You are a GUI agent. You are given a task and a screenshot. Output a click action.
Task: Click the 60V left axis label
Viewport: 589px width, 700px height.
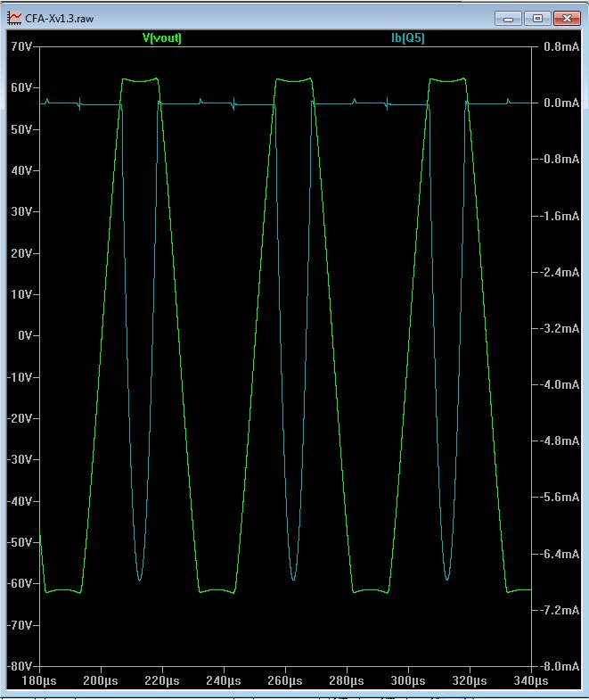pyautogui.click(x=21, y=87)
